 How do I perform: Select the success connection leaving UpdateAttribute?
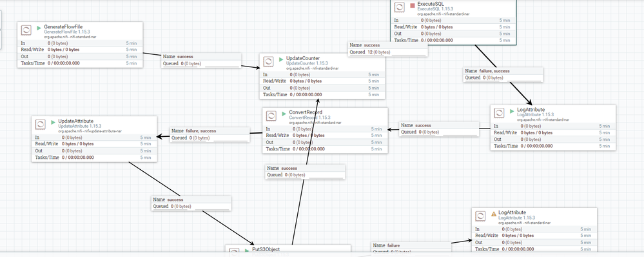click(x=191, y=203)
